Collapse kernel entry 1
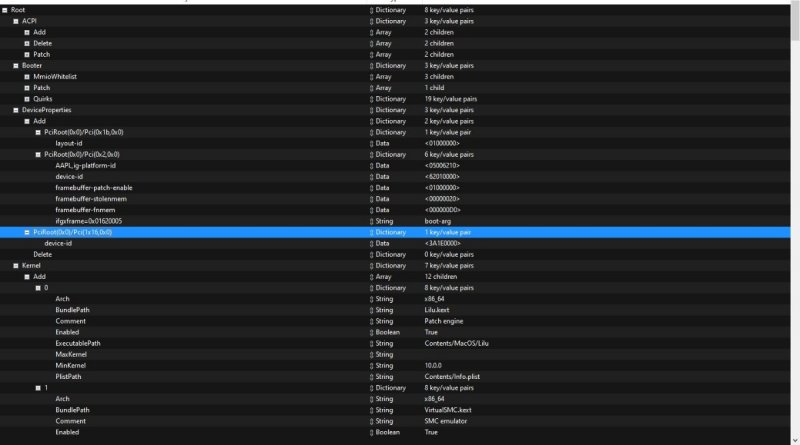The width and height of the screenshot is (800, 445). 38,388
